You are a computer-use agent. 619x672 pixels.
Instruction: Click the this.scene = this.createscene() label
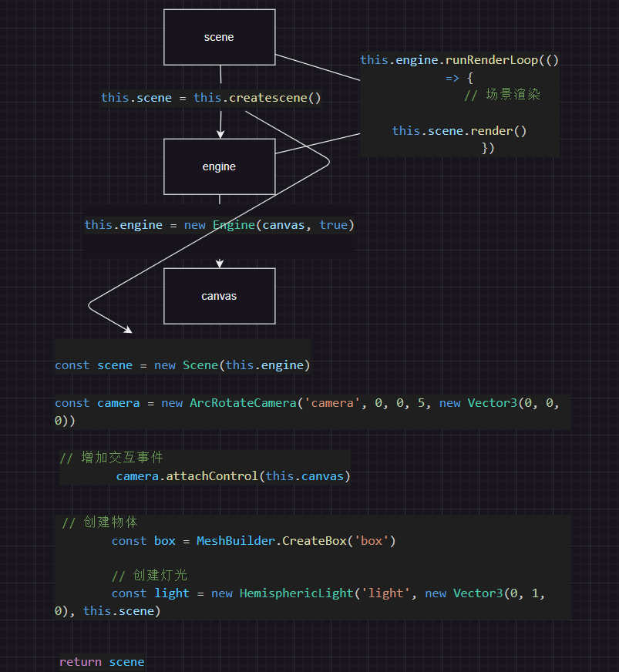[x=210, y=98]
